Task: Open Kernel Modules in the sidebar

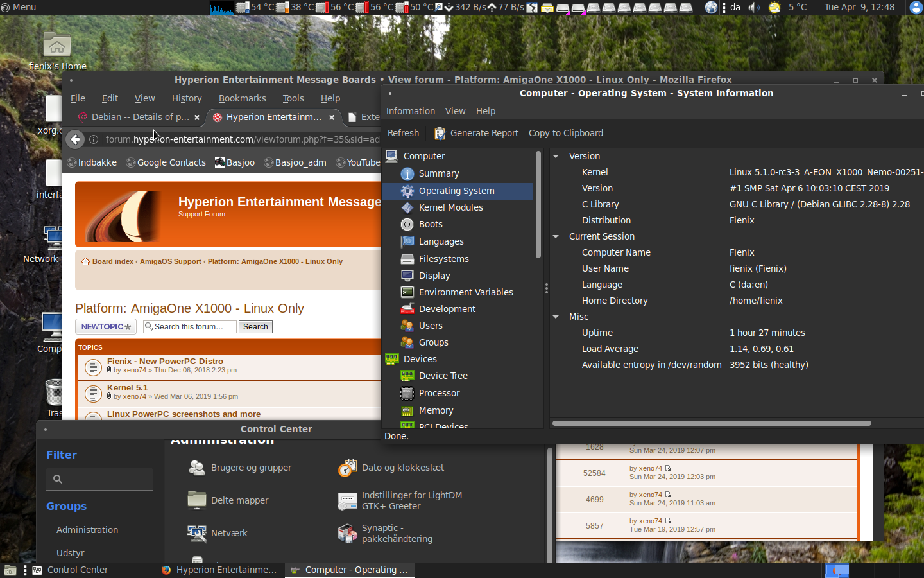Action: click(450, 207)
